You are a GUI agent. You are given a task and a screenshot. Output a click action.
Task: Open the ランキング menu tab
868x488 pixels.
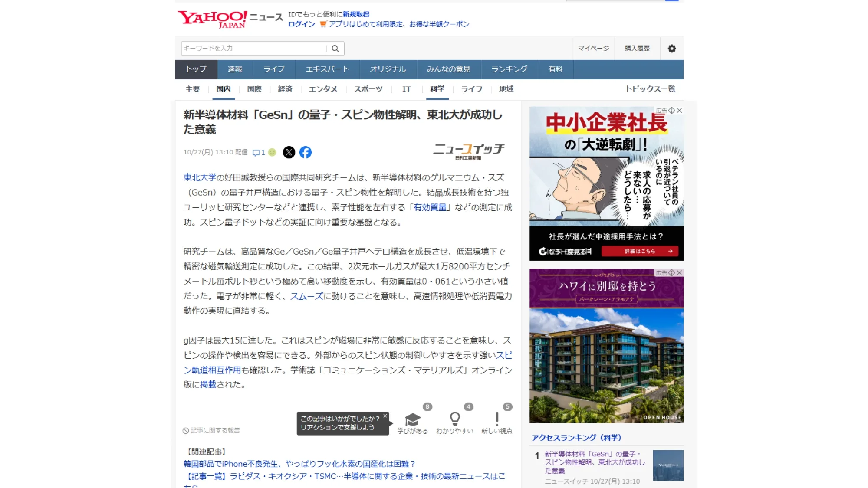(509, 69)
